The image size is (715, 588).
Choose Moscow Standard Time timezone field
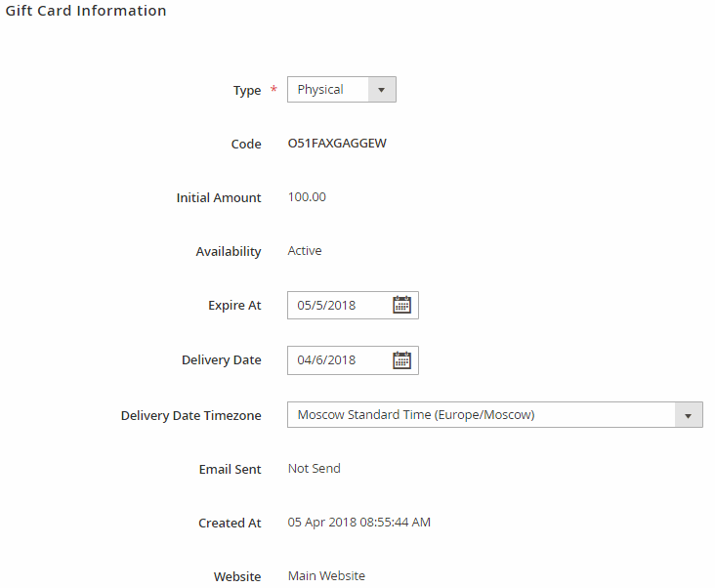[x=495, y=415]
